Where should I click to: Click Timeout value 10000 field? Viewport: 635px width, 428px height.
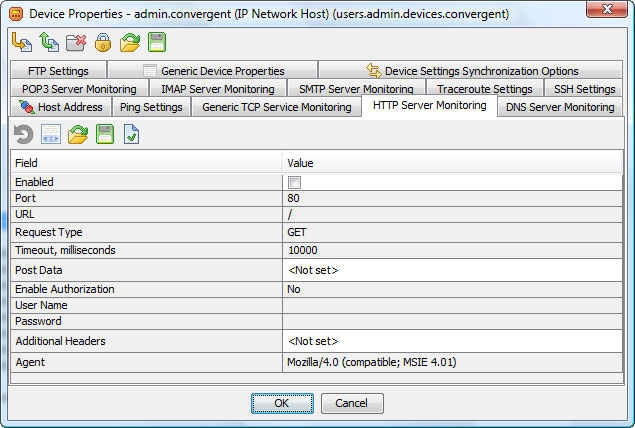452,250
